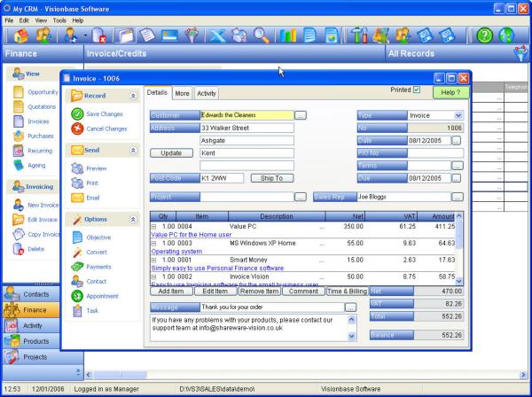Click the Remove Item button
The image size is (532, 397).
click(260, 292)
